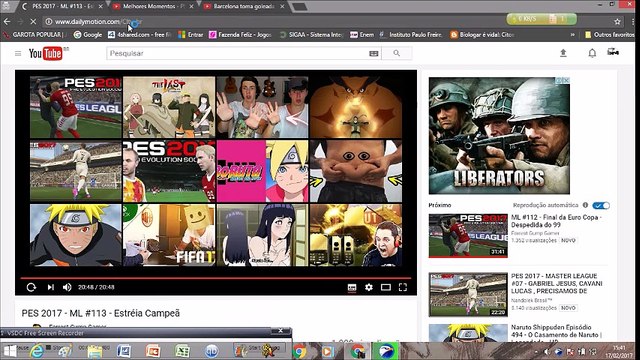This screenshot has width=640, height=360.
Task: Click the video progress bar
Action: (216, 278)
